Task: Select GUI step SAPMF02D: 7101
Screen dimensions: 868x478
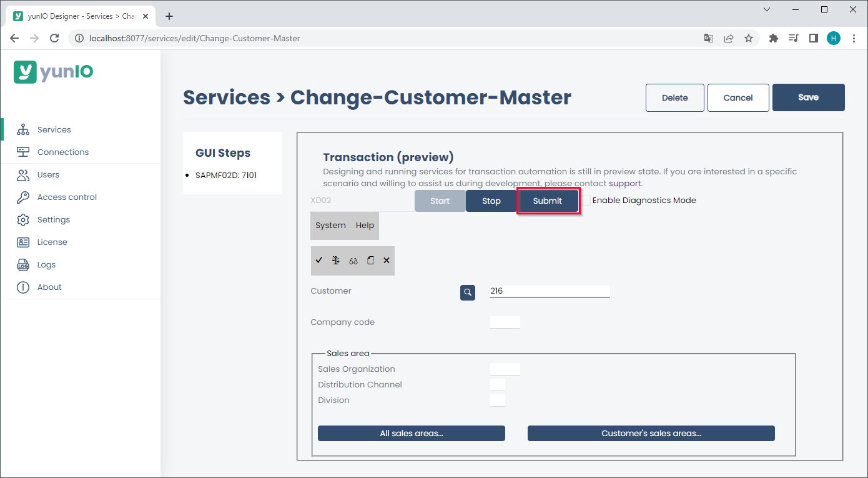Action: point(226,176)
